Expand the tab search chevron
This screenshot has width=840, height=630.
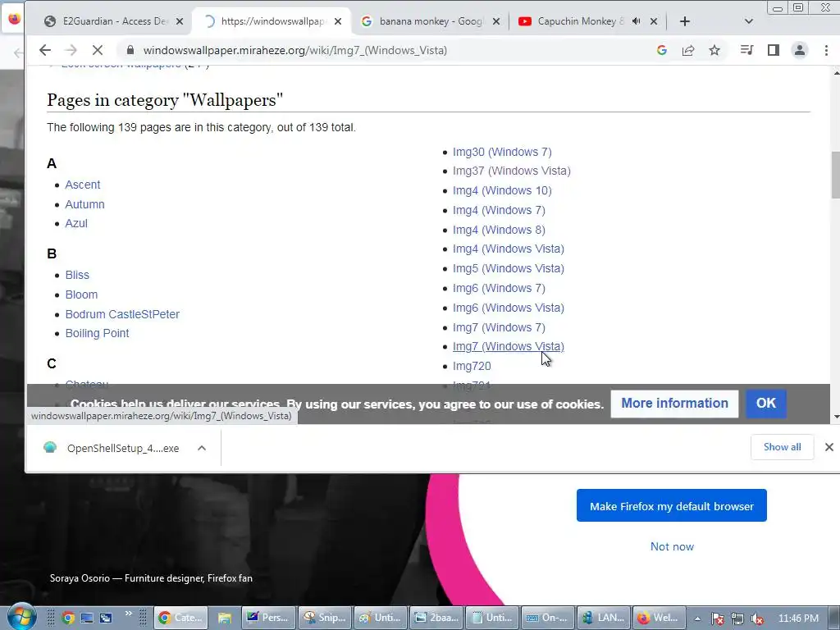(x=749, y=21)
